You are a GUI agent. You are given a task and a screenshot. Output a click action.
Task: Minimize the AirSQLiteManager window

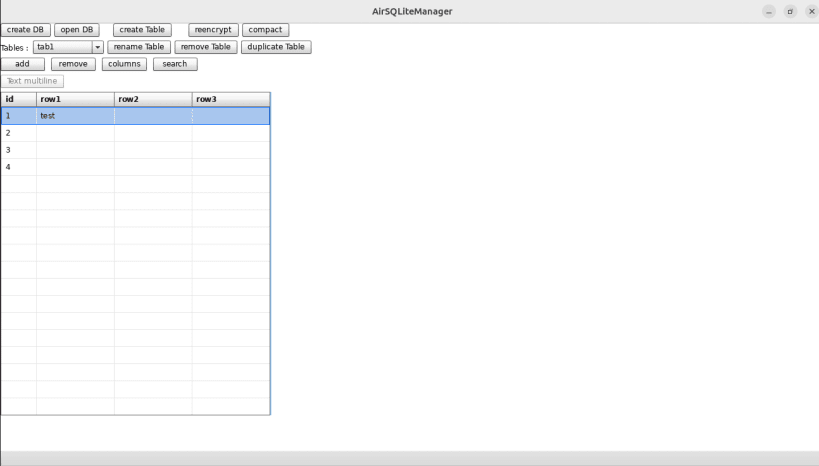769,11
